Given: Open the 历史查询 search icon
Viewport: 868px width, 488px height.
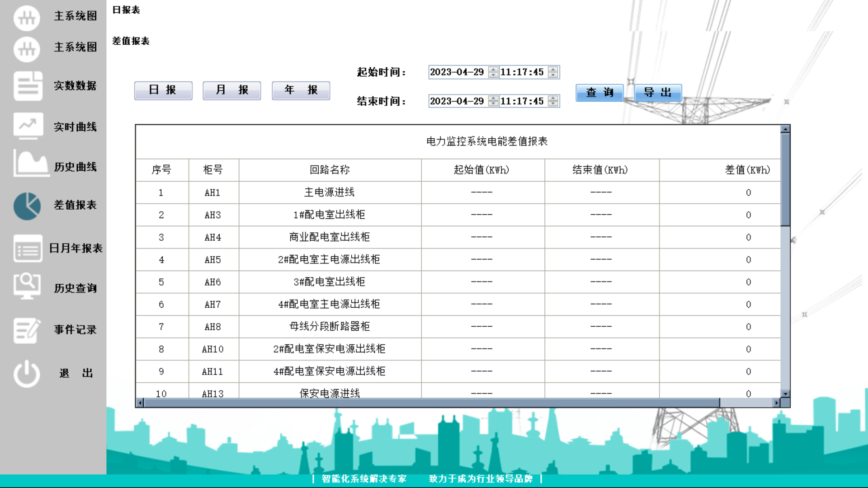Looking at the screenshot, I should click(x=27, y=286).
